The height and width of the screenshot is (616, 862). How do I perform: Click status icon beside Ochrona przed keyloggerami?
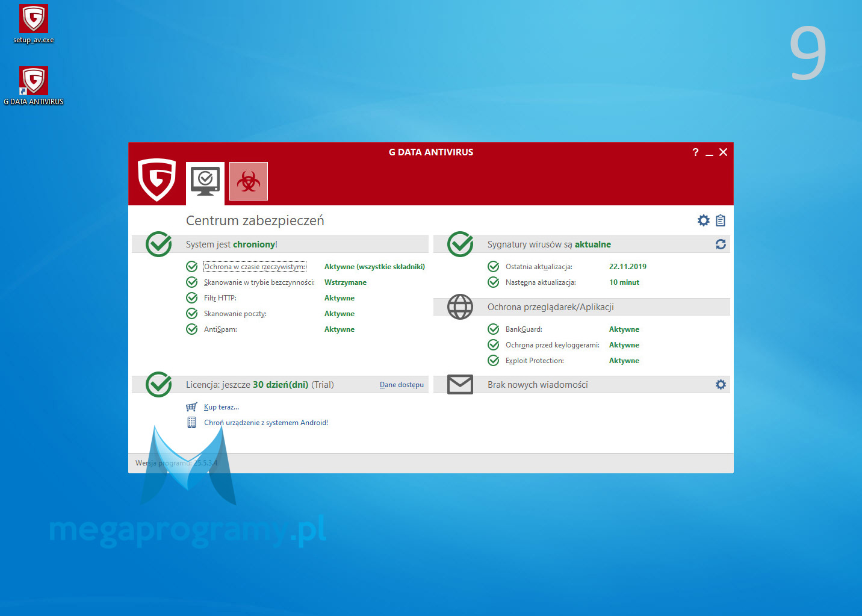(x=494, y=345)
